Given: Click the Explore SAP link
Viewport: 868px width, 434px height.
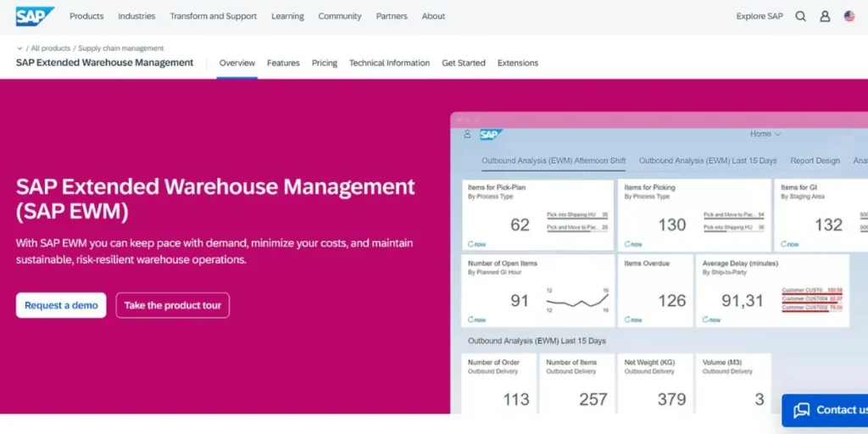Looking at the screenshot, I should point(759,16).
